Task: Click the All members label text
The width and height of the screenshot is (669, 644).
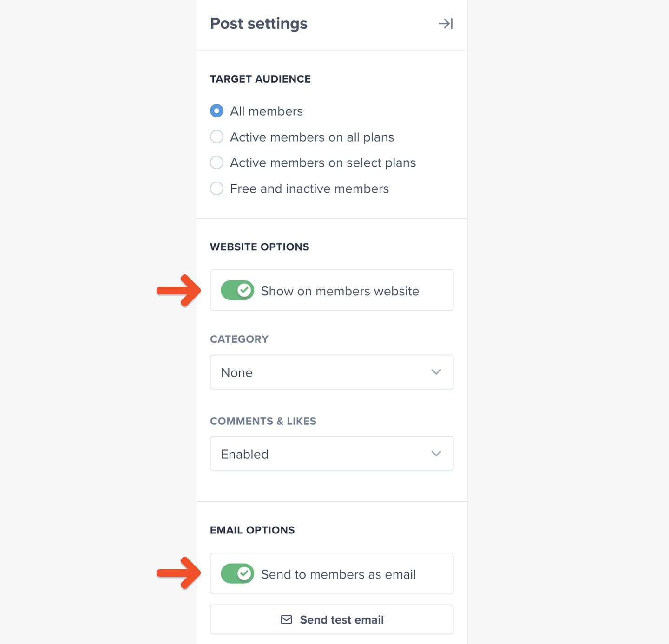Action: tap(266, 111)
